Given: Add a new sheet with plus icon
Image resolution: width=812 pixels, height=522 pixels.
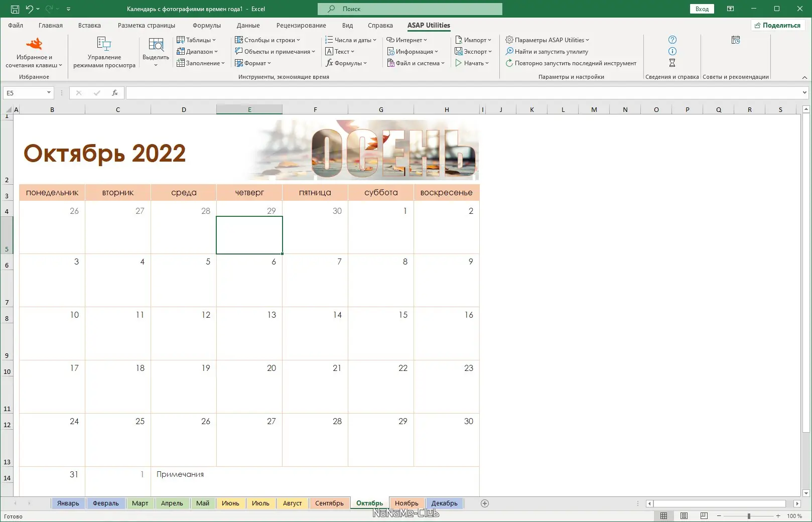Looking at the screenshot, I should 485,503.
